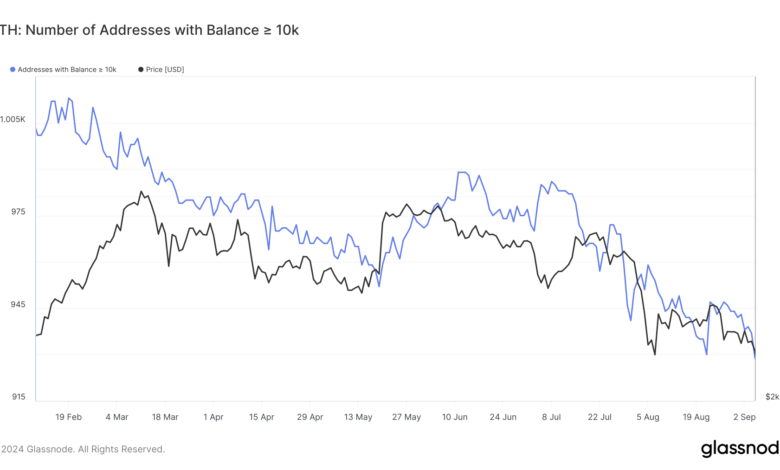Click the 2 Sep x-axis label
780x470 pixels.
click(746, 416)
